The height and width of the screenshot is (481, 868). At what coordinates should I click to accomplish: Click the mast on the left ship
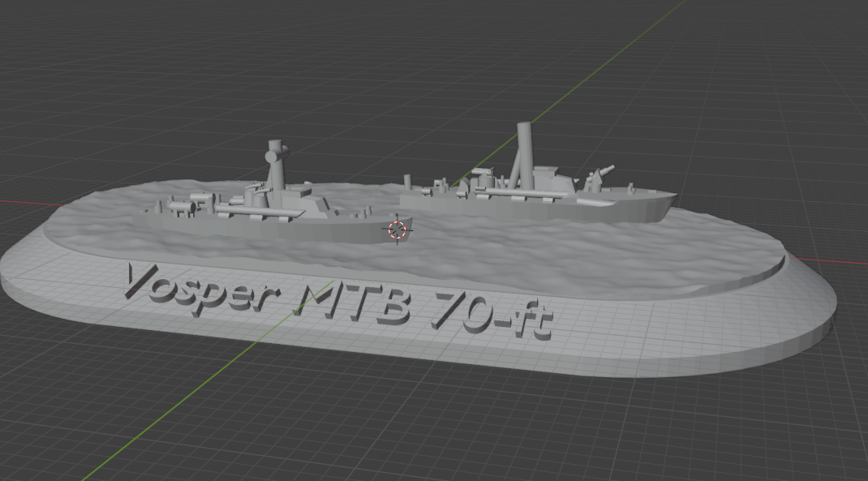point(276,166)
